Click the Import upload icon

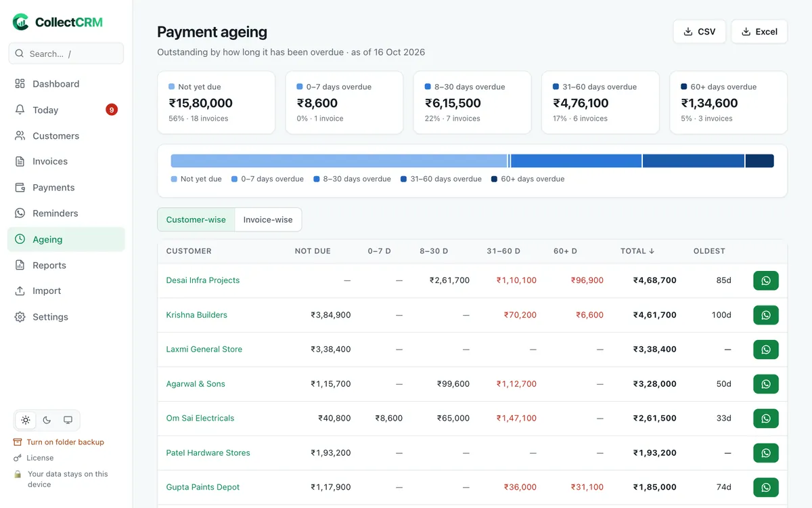pos(20,291)
